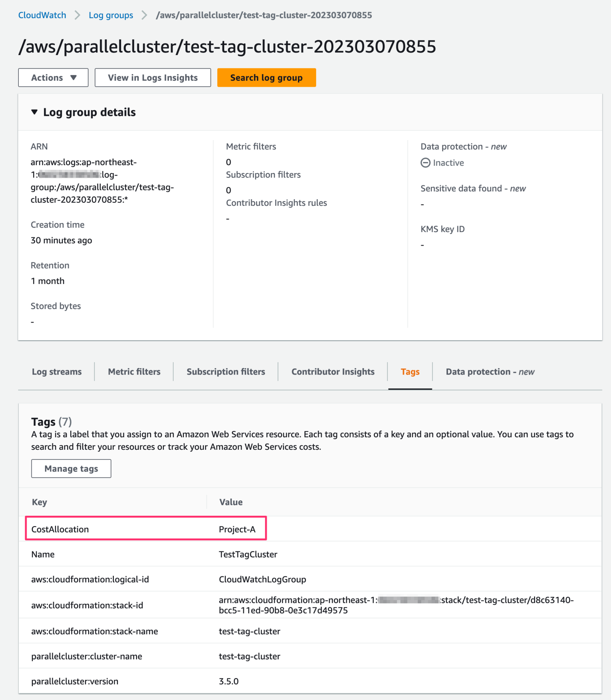611x700 pixels.
Task: Open the Actions dropdown menu
Action: (53, 78)
